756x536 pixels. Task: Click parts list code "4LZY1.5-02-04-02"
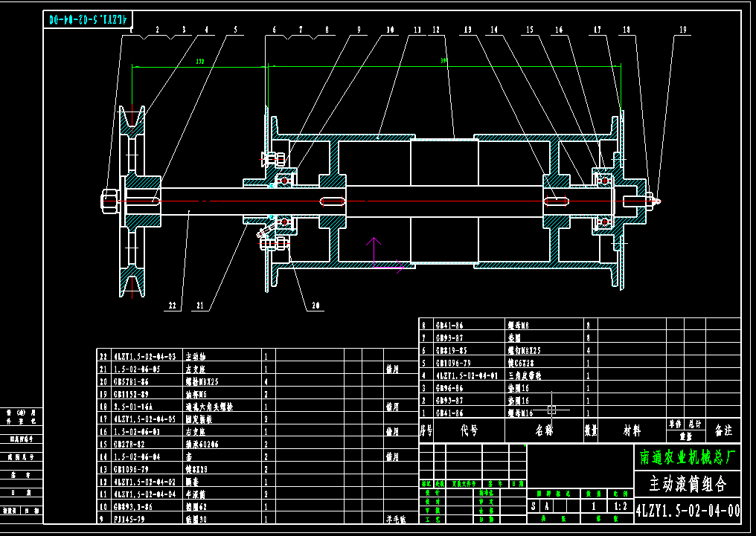144,482
